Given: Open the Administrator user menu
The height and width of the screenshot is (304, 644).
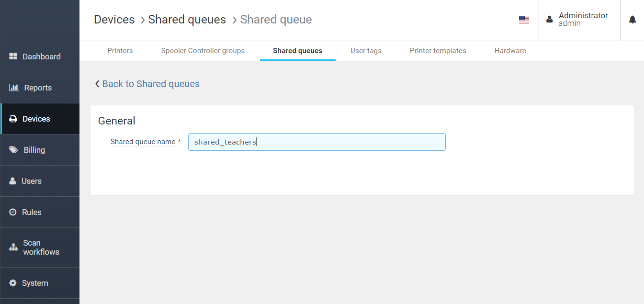Looking at the screenshot, I should [x=579, y=20].
